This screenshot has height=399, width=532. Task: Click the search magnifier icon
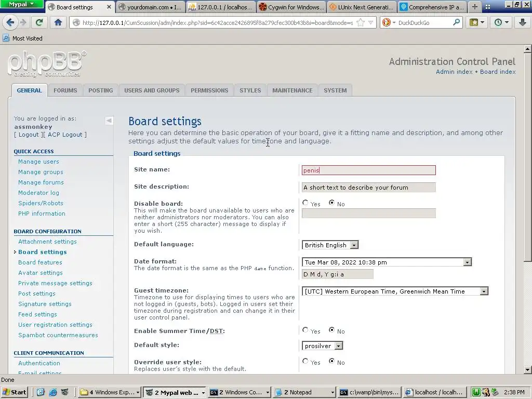click(457, 23)
